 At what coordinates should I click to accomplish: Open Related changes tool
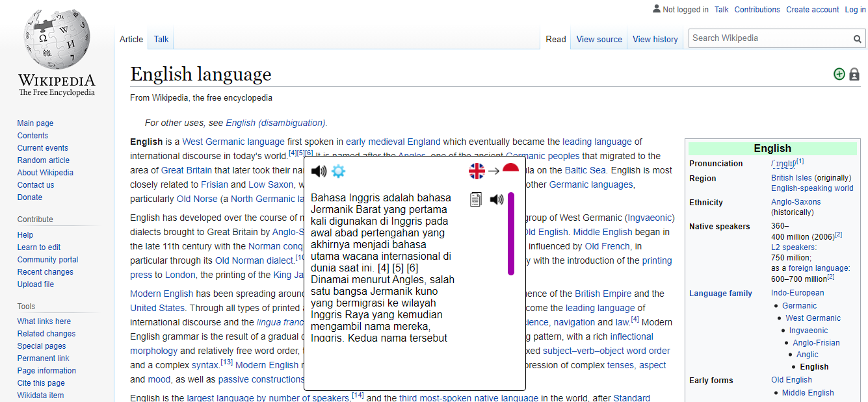46,334
